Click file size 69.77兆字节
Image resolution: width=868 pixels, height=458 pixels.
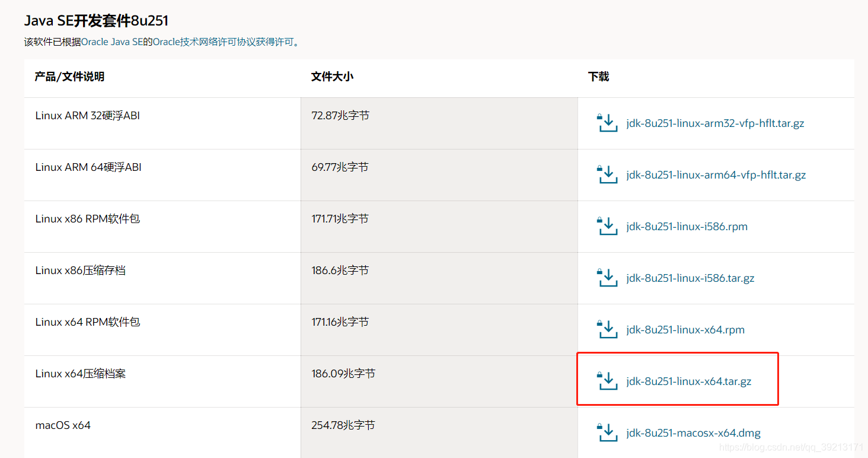click(340, 167)
